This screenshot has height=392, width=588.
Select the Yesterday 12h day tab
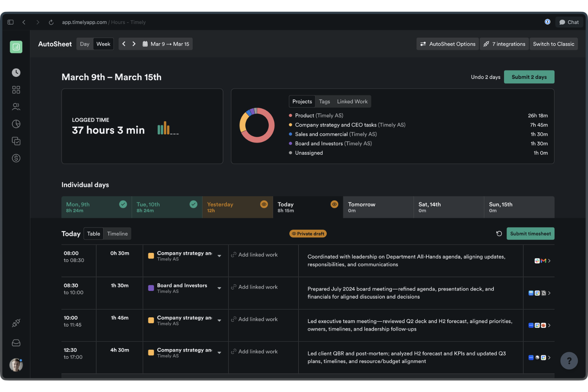pos(238,207)
